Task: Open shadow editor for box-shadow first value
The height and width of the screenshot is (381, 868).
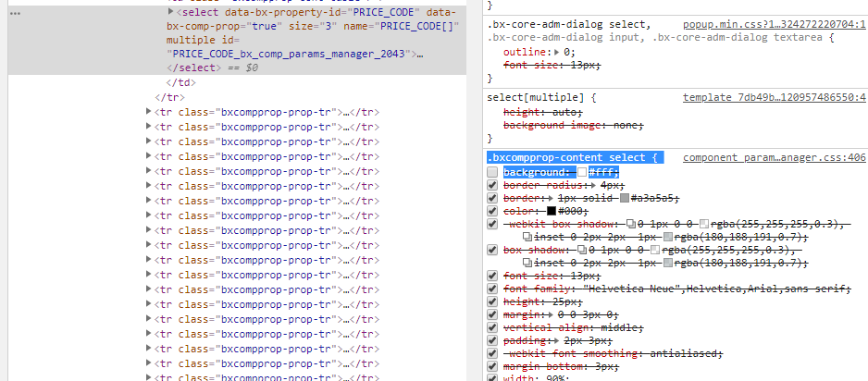Action: tap(582, 250)
